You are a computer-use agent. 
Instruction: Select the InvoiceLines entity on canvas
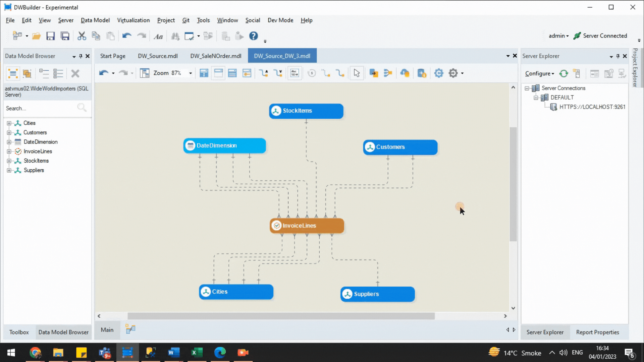pyautogui.click(x=307, y=226)
